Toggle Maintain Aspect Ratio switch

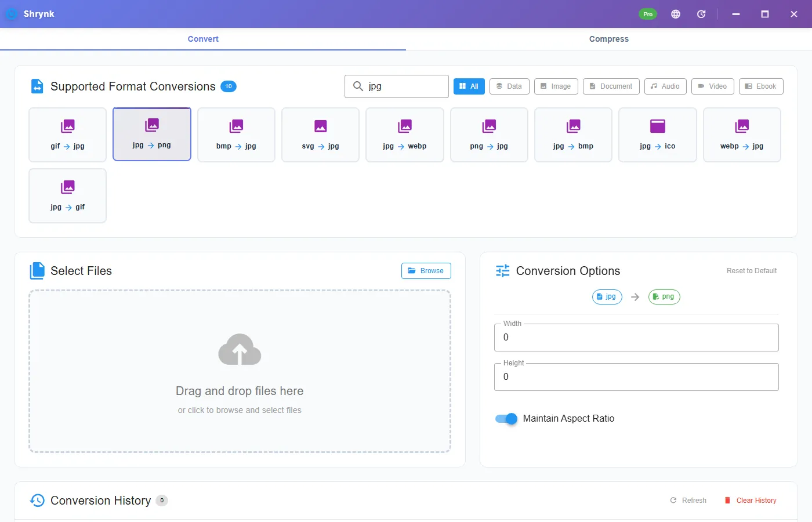[x=506, y=419]
